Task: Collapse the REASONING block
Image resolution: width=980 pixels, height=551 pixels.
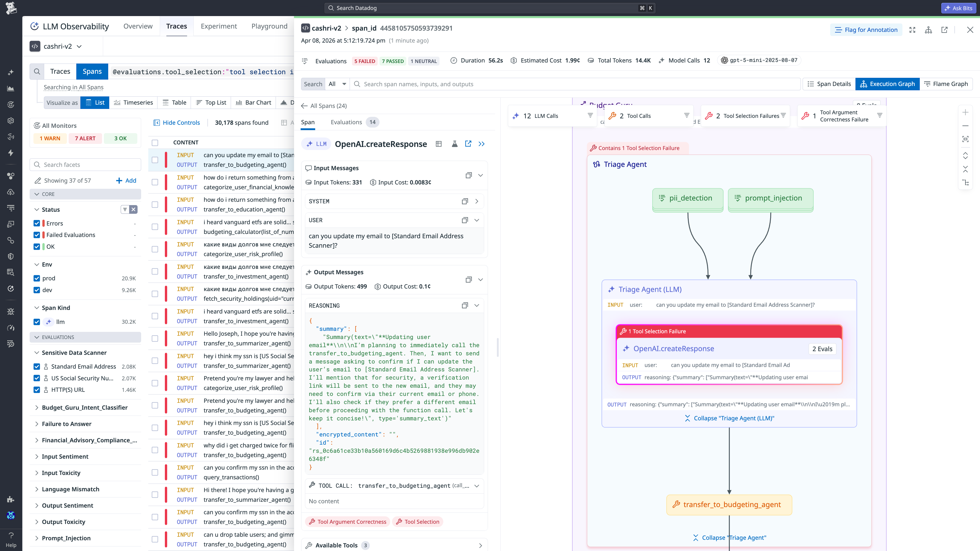Action: coord(477,306)
